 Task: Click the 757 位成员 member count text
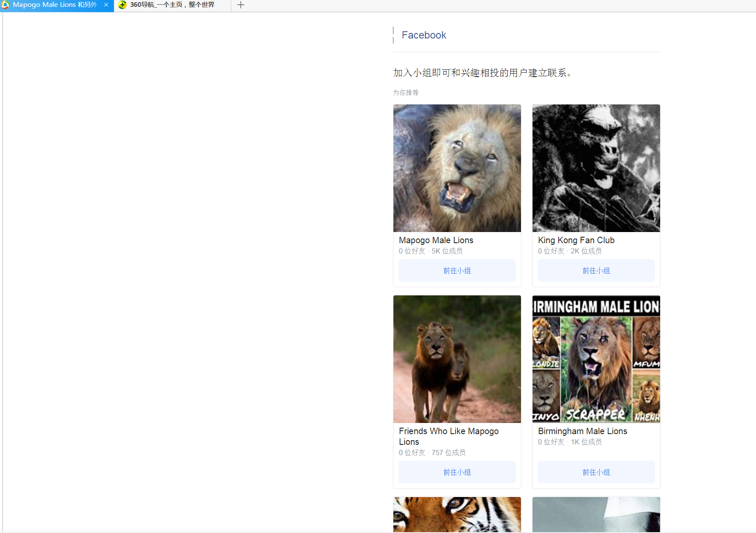pos(449,453)
